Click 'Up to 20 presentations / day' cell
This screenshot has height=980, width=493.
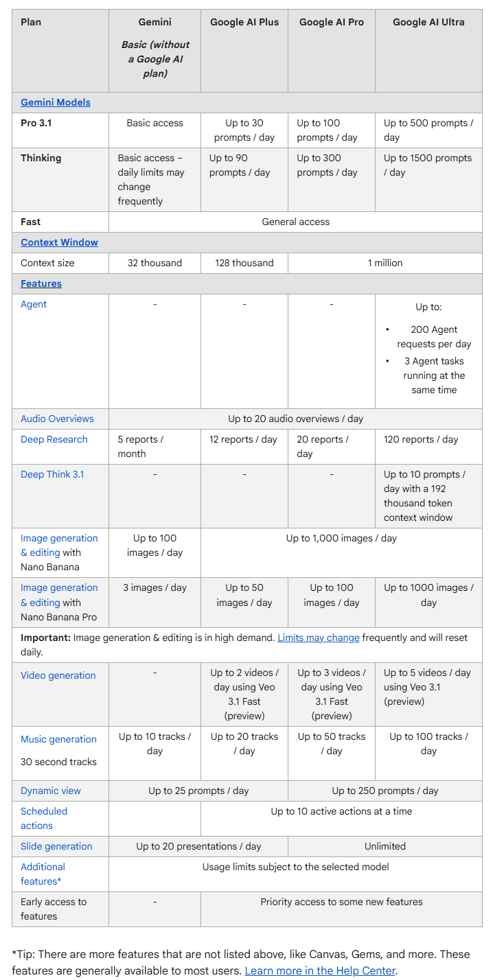pos(198,846)
